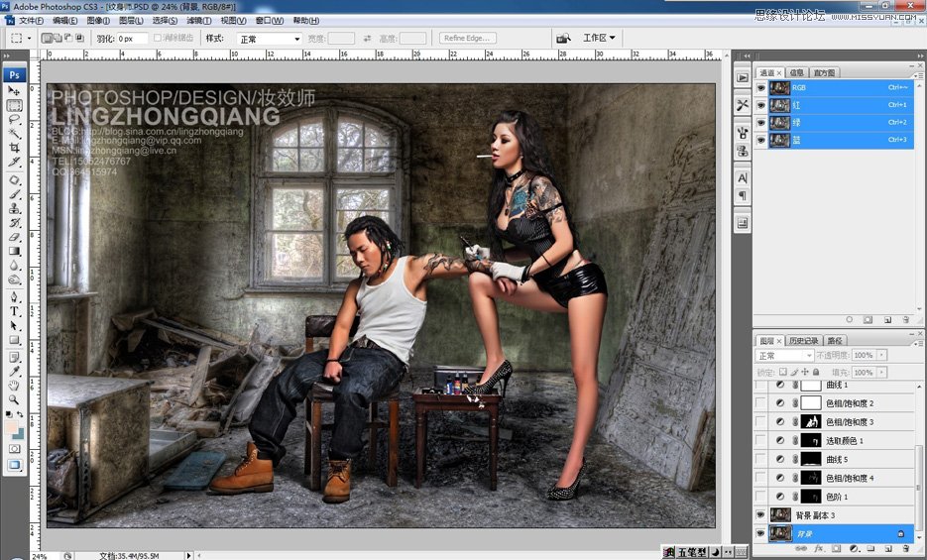Screen dimensions: 927x560
Task: Toggle visibility of the 红 channel
Action: tap(760, 105)
